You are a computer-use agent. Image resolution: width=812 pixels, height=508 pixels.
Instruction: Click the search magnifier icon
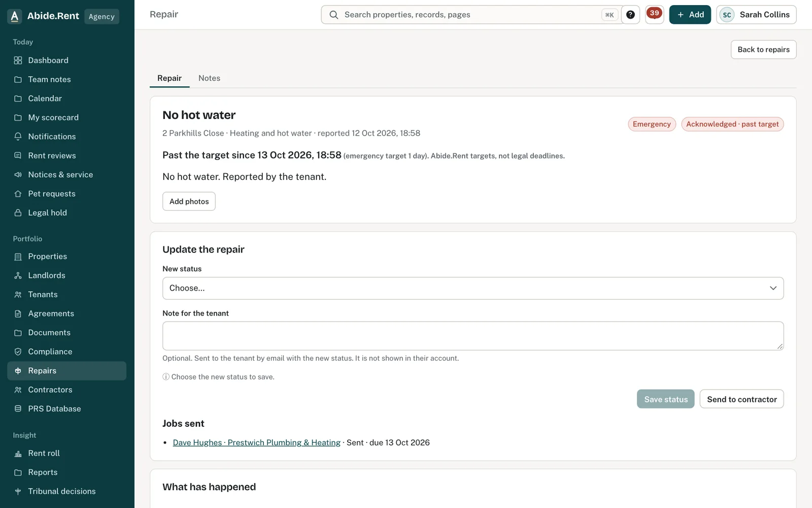click(x=334, y=15)
